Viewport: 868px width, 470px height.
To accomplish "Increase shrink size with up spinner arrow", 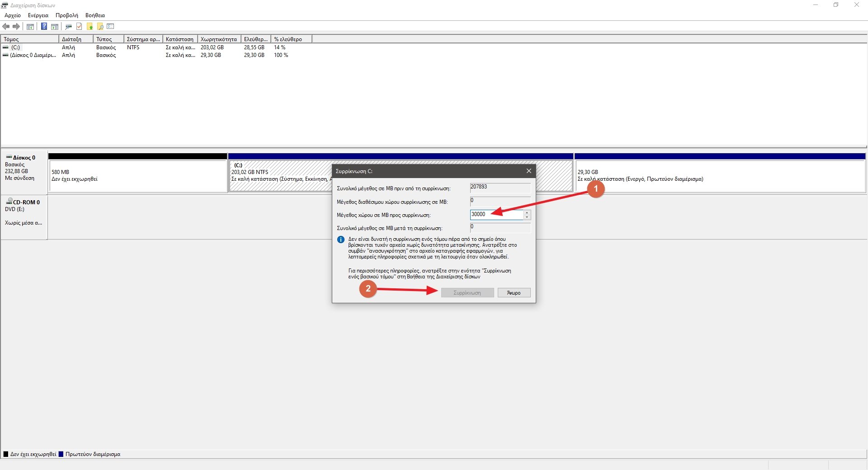I will click(x=527, y=212).
